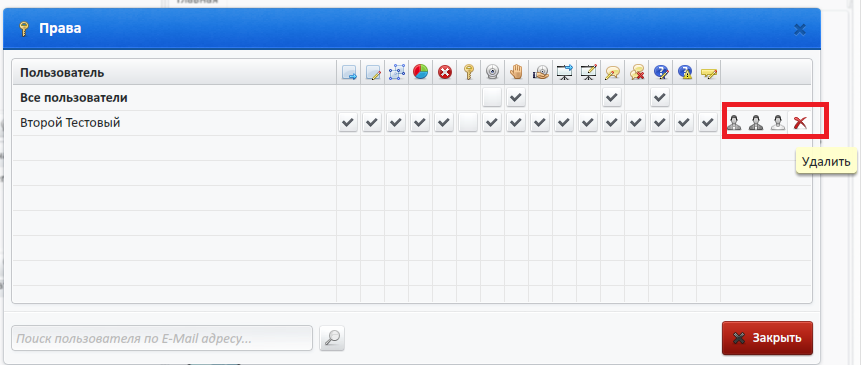Uncheck red delete right for Второй Тестовый

coord(445,122)
